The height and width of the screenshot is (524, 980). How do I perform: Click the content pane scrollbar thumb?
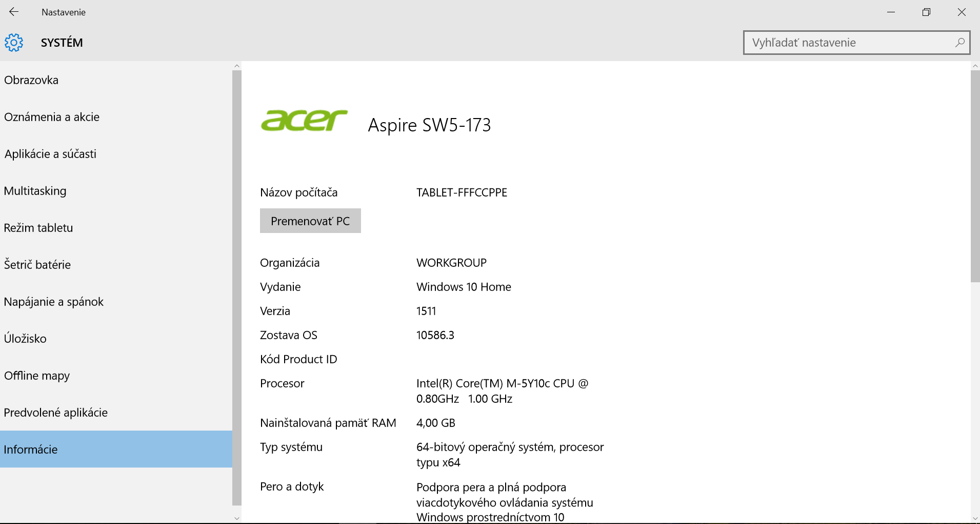(x=975, y=177)
